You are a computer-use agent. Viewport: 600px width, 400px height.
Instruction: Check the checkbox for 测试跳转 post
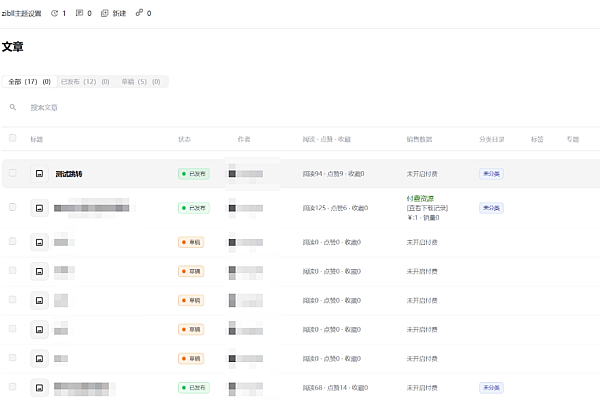pyautogui.click(x=13, y=173)
